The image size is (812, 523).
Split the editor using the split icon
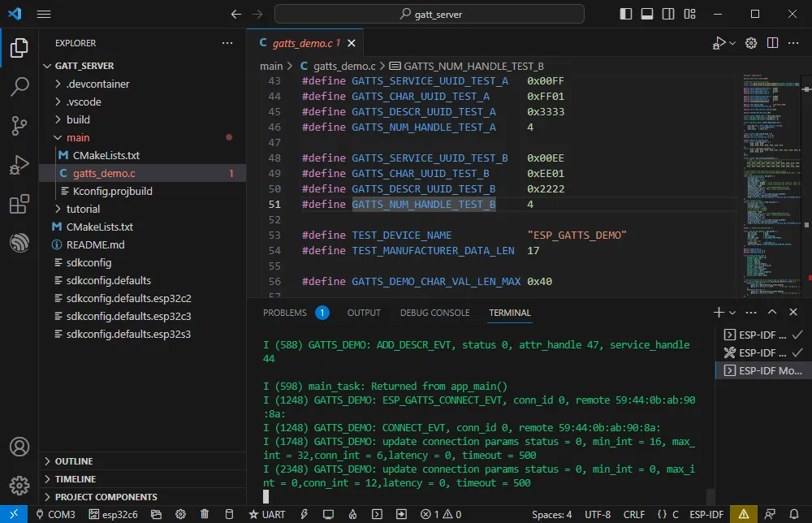(771, 42)
